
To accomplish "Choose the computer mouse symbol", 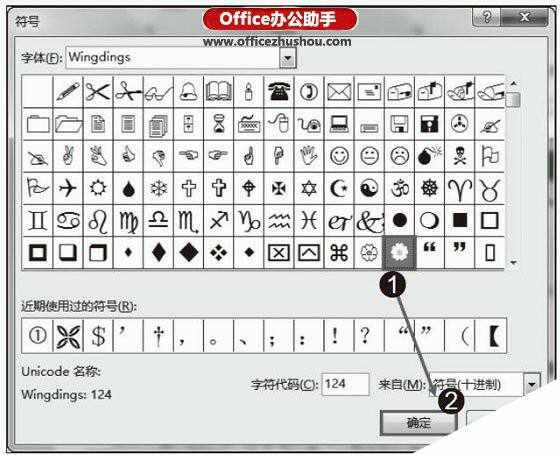I will (x=279, y=124).
